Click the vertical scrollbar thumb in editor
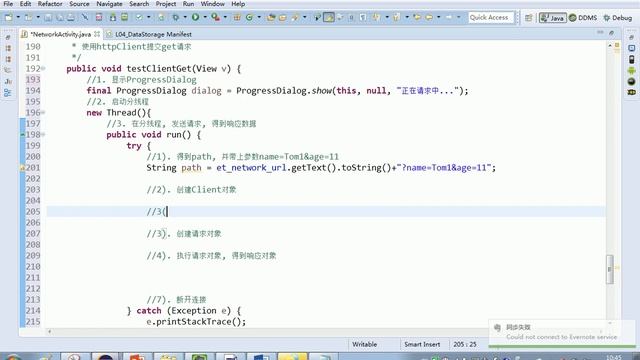This screenshot has height=360, width=640. click(x=609, y=269)
